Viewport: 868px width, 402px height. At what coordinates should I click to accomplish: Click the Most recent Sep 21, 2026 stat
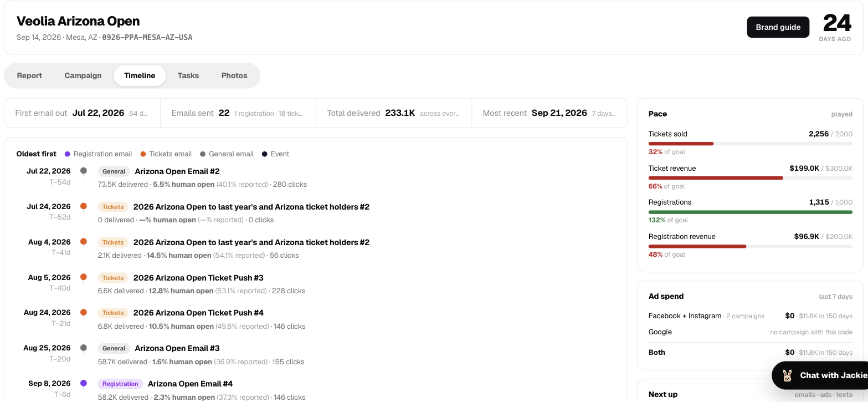(549, 113)
